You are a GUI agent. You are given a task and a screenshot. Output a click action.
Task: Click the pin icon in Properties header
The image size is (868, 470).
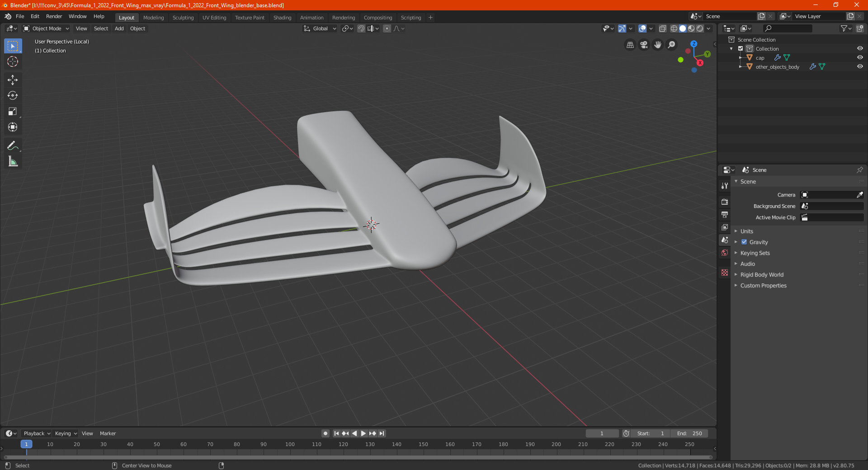[x=859, y=170]
